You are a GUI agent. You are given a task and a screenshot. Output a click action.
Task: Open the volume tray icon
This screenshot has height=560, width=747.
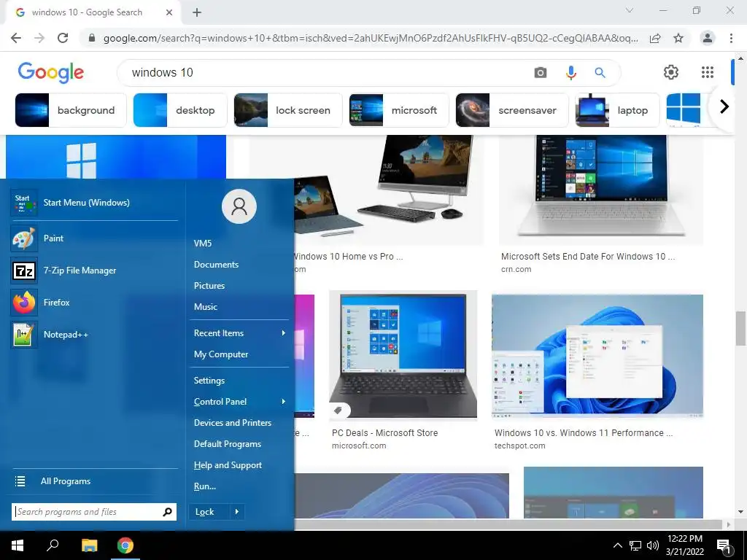click(x=653, y=545)
